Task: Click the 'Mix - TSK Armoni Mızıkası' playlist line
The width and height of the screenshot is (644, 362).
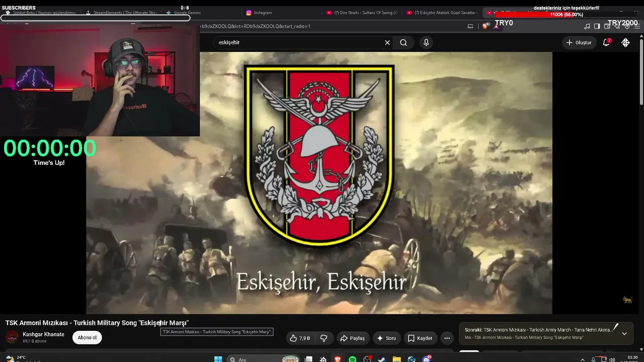Action: tap(524, 337)
